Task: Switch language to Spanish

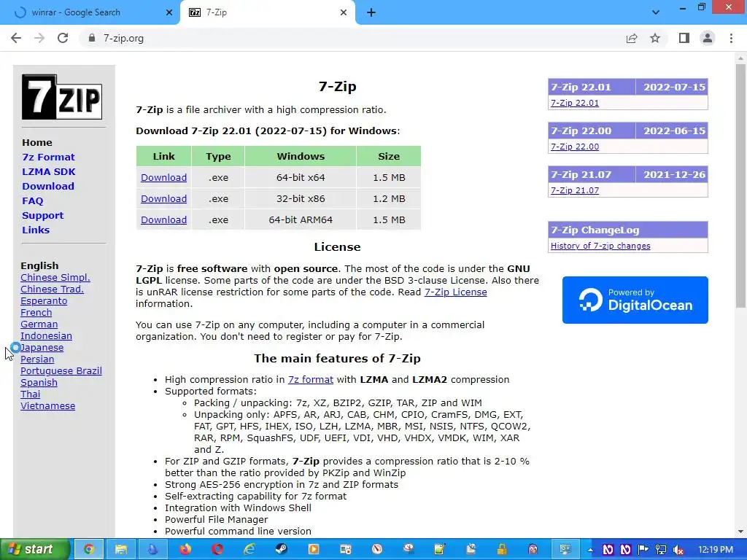Action: point(39,382)
